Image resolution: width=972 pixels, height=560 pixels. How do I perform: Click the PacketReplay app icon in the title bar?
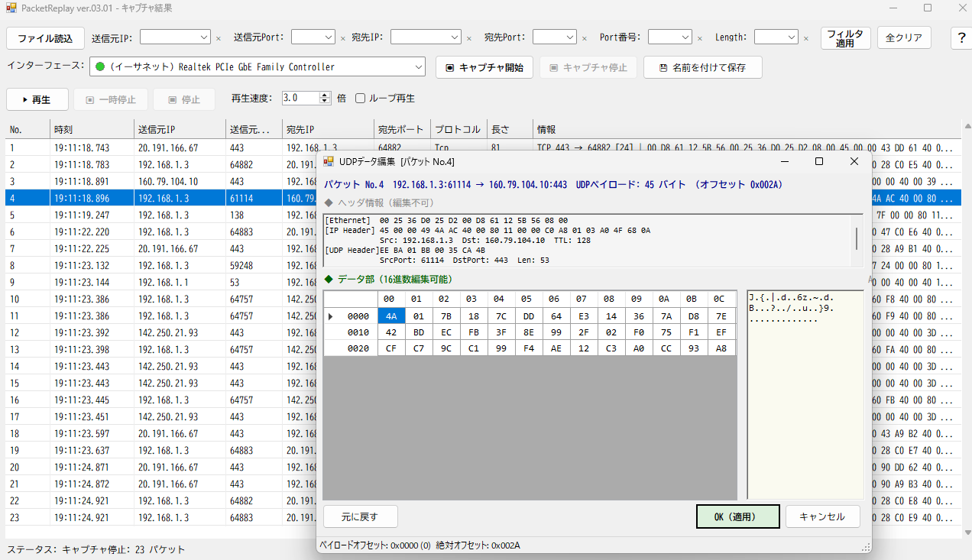(x=11, y=8)
